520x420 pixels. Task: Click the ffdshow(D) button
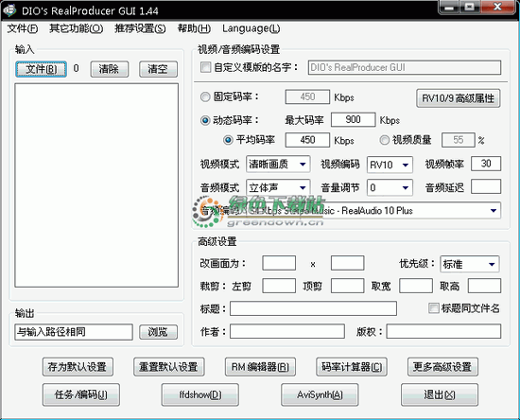coord(200,394)
